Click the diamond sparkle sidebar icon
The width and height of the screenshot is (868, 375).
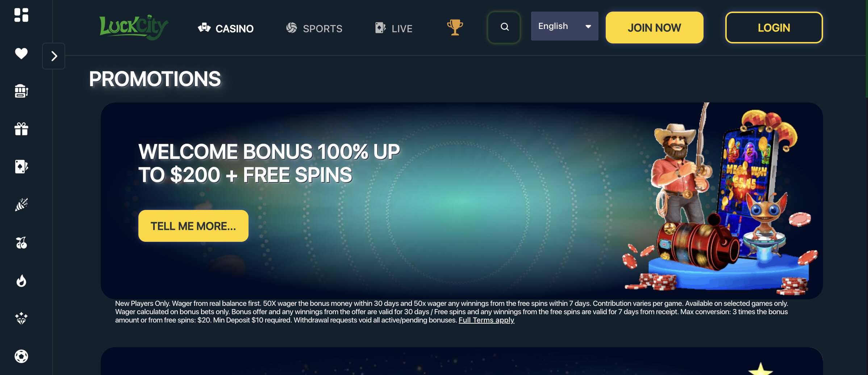21,319
